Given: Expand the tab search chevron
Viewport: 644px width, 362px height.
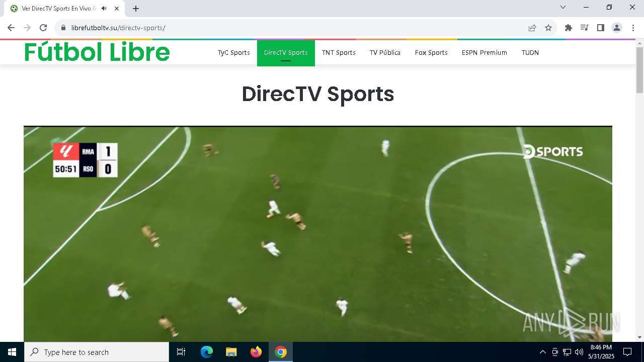Looking at the screenshot, I should (563, 8).
